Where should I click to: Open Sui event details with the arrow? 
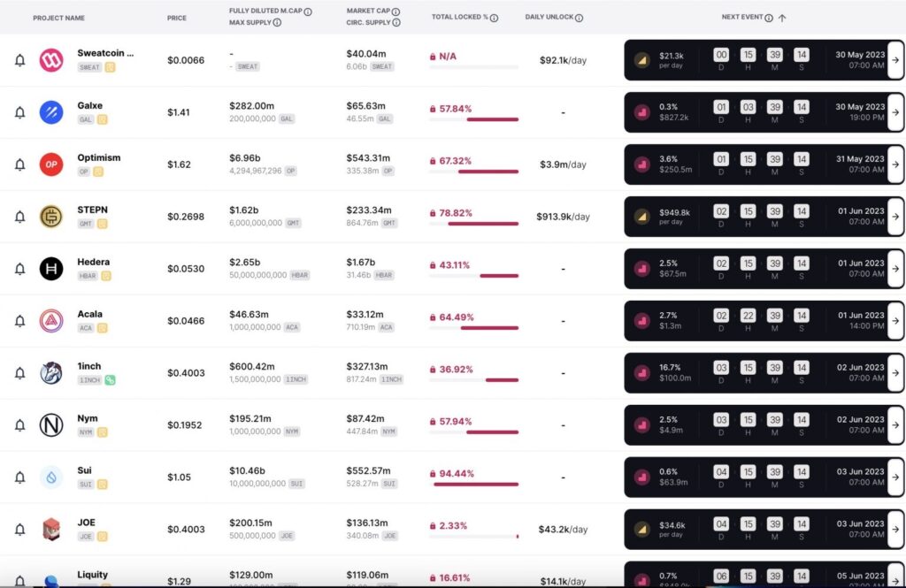pyautogui.click(x=895, y=477)
